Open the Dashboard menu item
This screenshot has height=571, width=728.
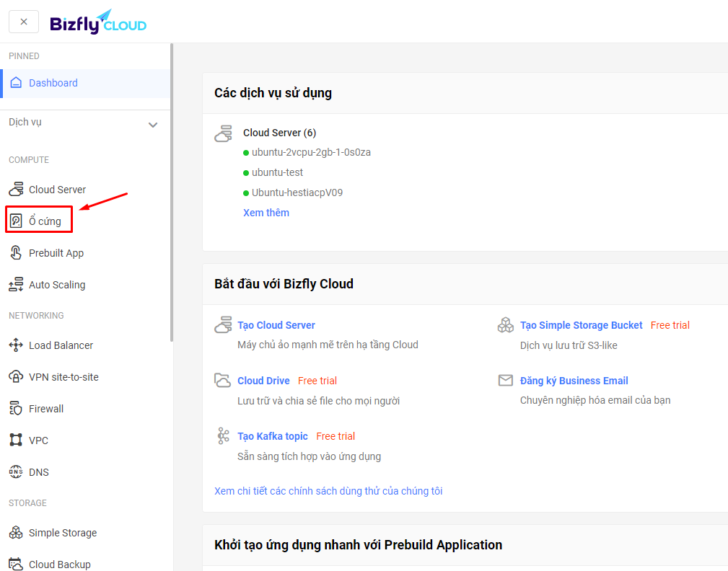coord(87,84)
